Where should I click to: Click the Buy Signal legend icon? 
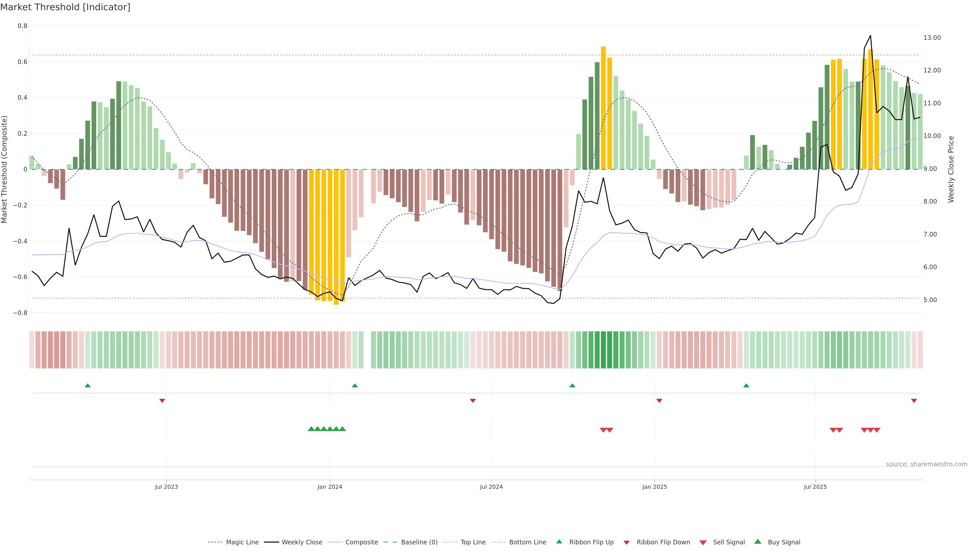point(758,542)
